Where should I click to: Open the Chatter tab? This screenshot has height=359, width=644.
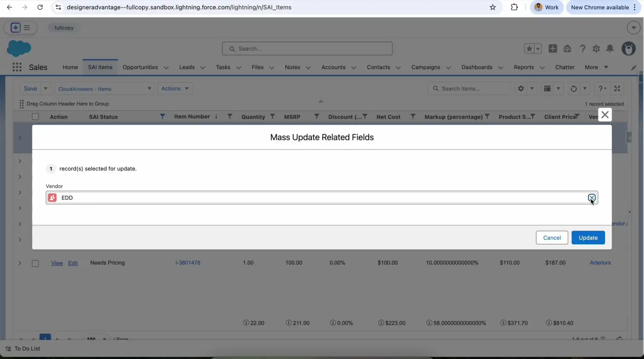coord(564,67)
